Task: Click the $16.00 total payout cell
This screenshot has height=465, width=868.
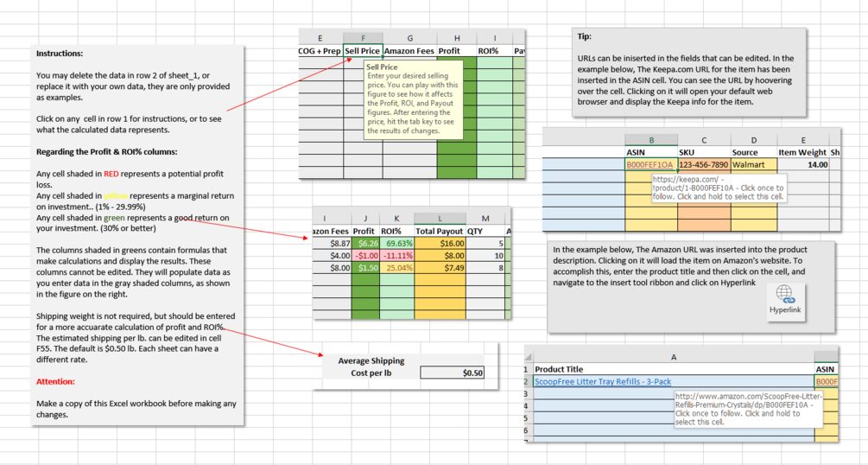Action: point(440,244)
